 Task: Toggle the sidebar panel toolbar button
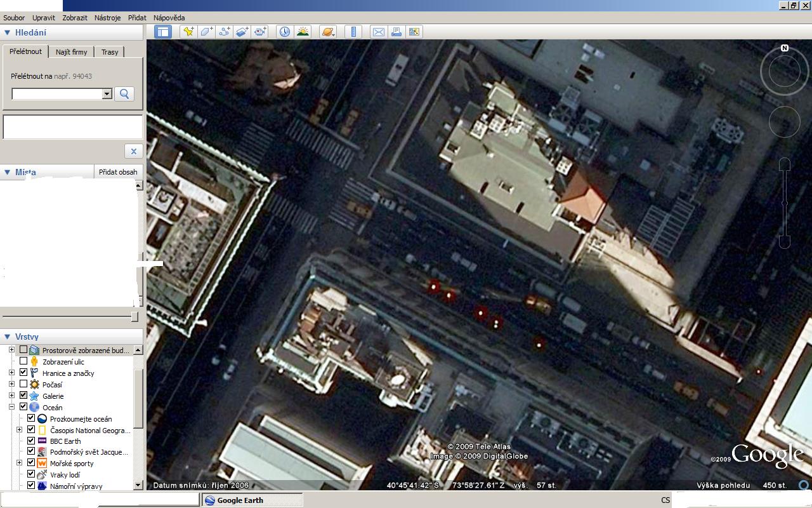(x=163, y=32)
